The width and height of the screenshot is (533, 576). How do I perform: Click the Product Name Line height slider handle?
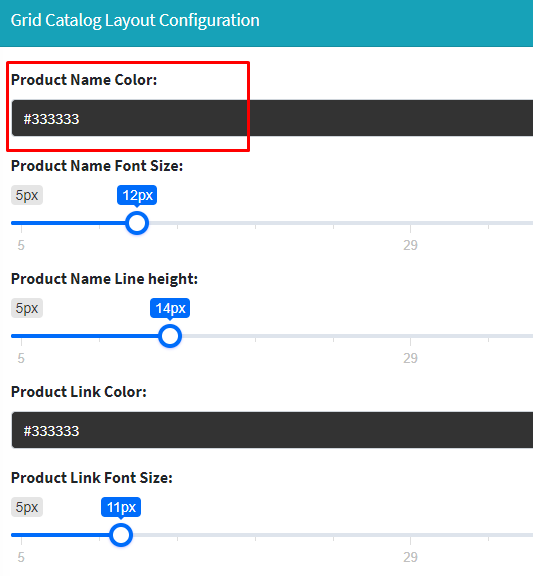(170, 336)
